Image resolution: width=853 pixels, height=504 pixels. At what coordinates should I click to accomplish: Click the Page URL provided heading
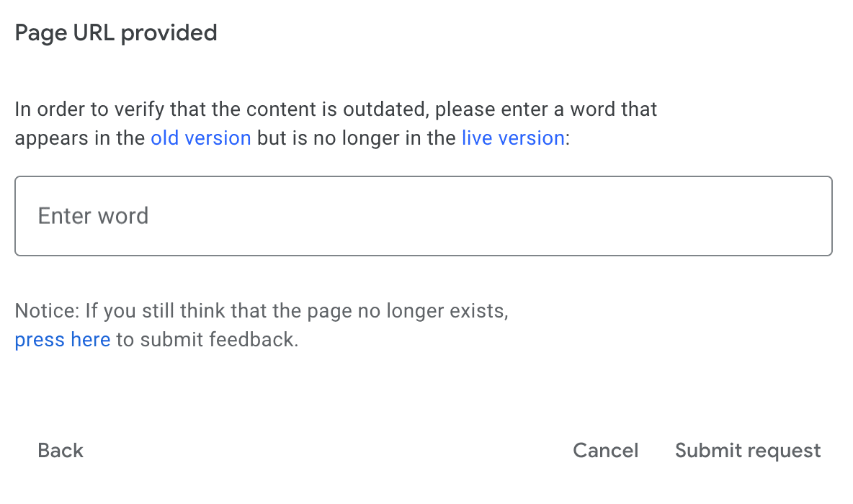(x=116, y=33)
